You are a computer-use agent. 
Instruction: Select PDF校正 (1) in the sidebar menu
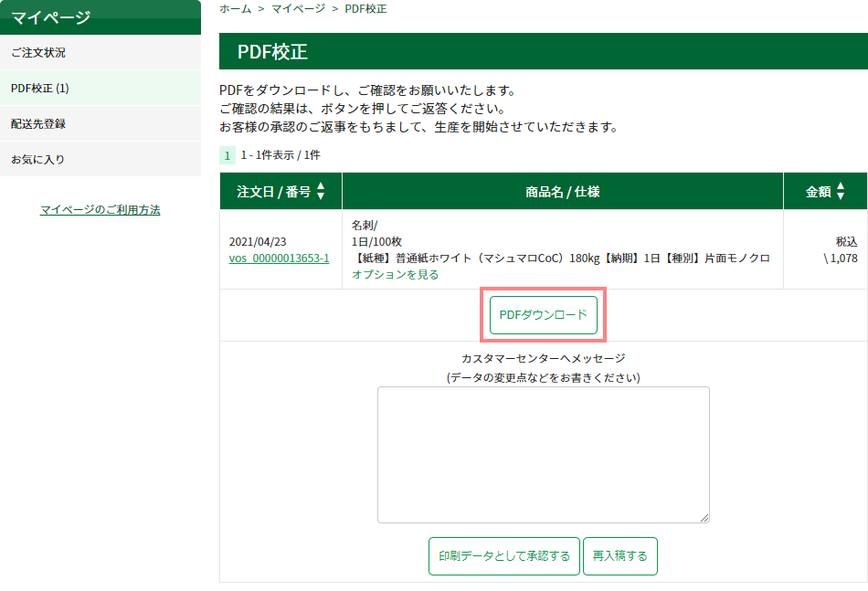pyautogui.click(x=40, y=89)
